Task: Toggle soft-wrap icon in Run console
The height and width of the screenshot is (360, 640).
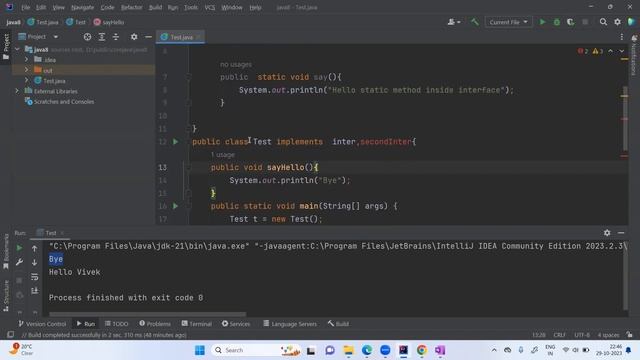Action: coord(35,277)
